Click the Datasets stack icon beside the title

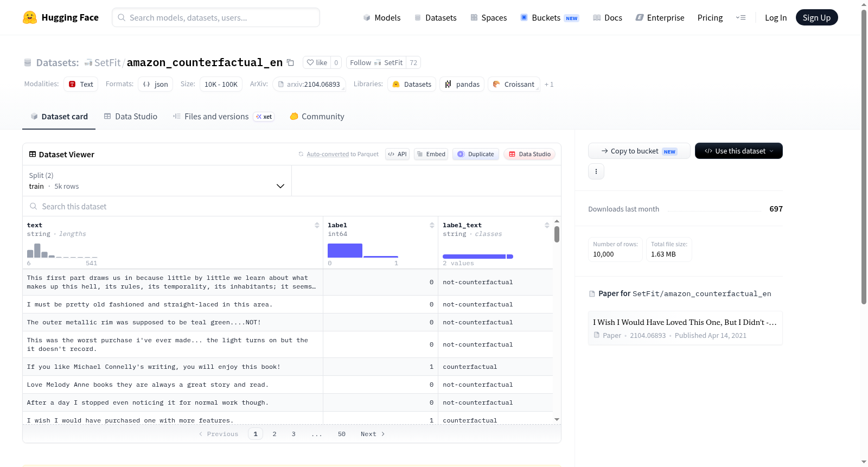click(28, 62)
